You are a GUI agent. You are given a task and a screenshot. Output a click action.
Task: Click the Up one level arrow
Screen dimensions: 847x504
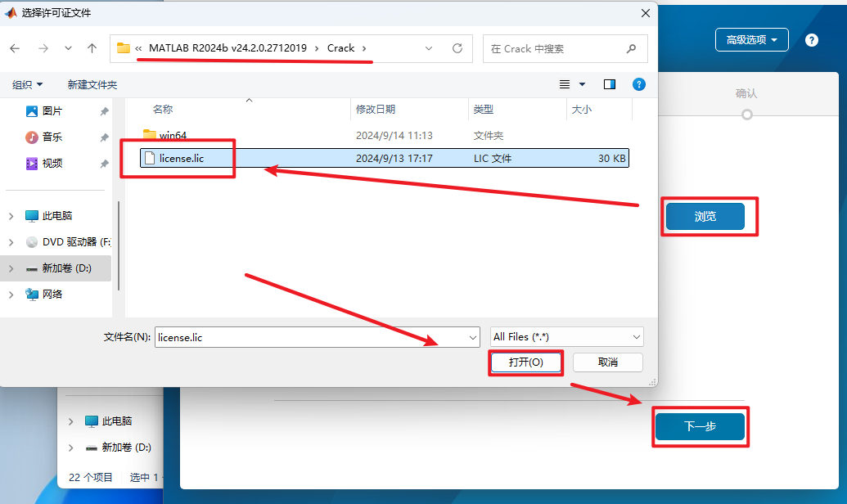(x=92, y=48)
